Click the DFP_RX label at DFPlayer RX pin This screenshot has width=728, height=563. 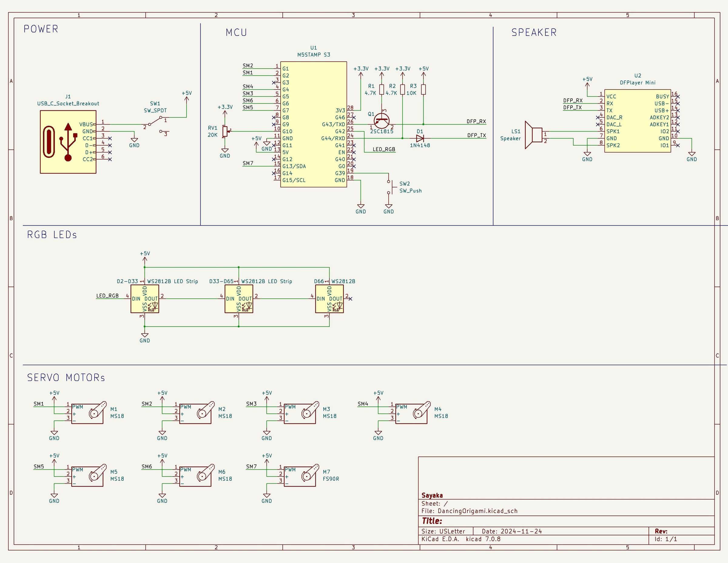(573, 100)
